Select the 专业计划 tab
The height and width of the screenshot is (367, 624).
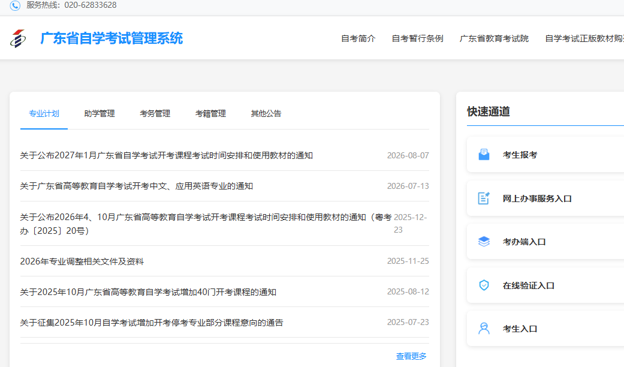tap(44, 113)
